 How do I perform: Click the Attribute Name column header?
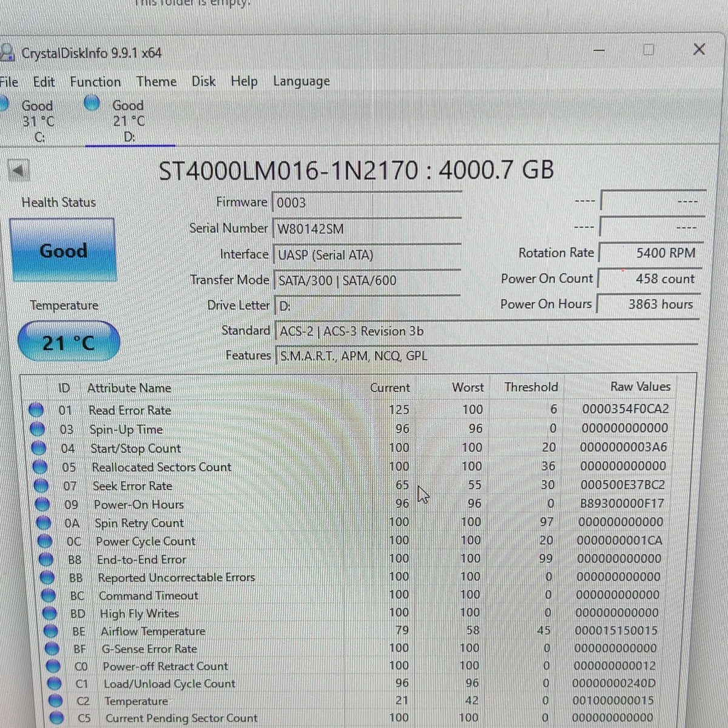(x=129, y=388)
